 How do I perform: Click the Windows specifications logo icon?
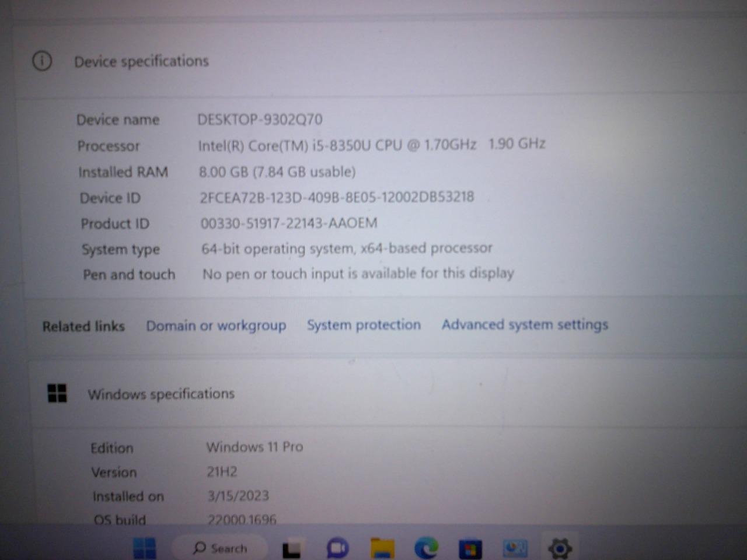pyautogui.click(x=57, y=393)
